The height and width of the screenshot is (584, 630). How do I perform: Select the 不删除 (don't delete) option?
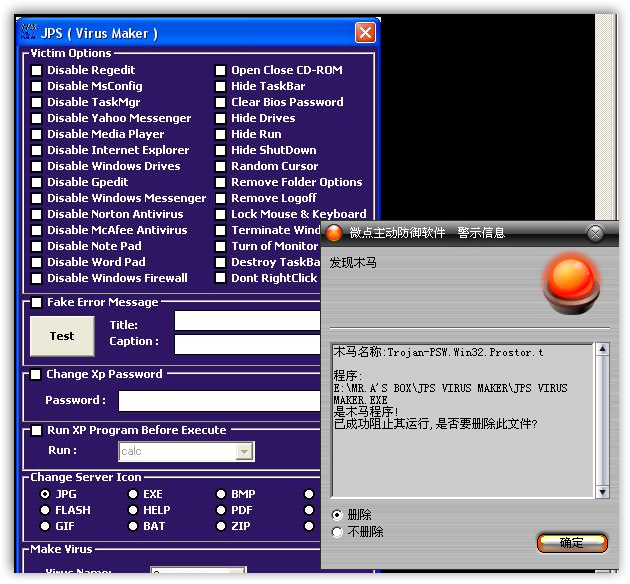point(338,532)
